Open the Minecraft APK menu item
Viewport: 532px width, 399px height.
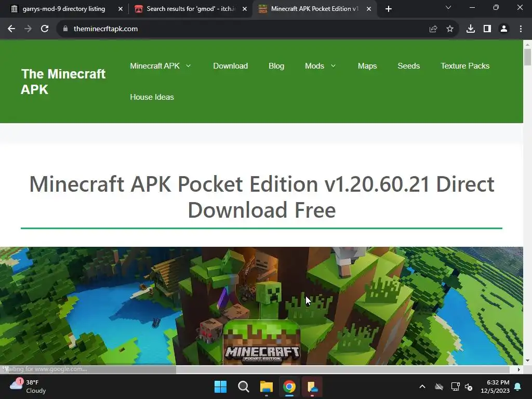pyautogui.click(x=155, y=66)
